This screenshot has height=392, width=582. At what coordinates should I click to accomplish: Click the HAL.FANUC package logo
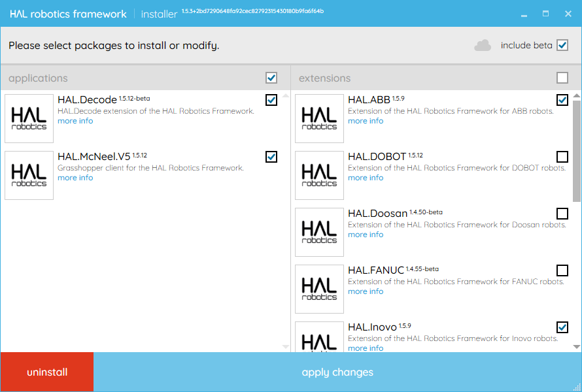coord(319,289)
